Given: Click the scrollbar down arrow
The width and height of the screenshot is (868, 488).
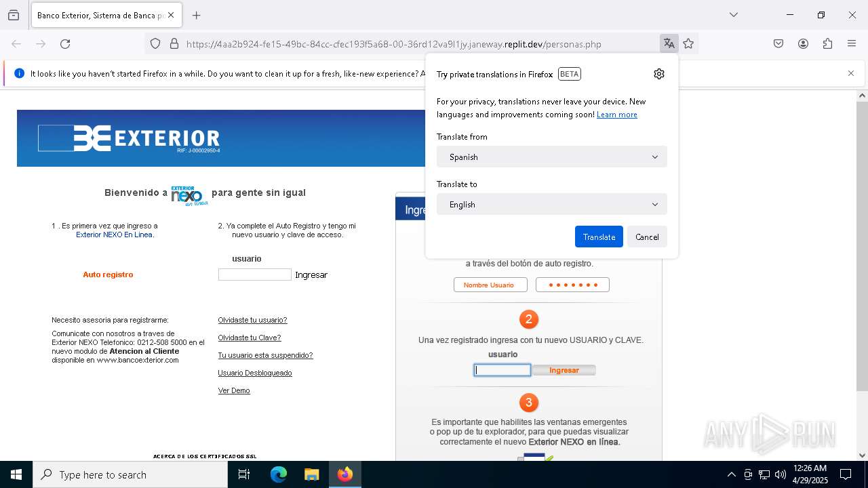Looking at the screenshot, I should click(x=862, y=455).
